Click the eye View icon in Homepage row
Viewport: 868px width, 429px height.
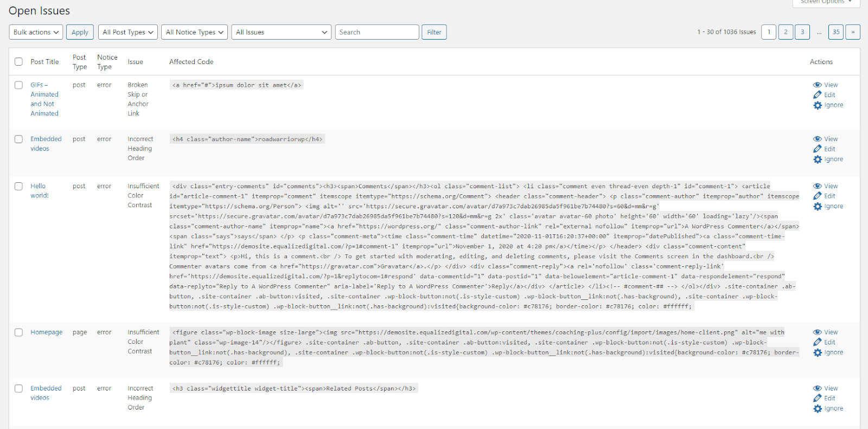pyautogui.click(x=817, y=332)
